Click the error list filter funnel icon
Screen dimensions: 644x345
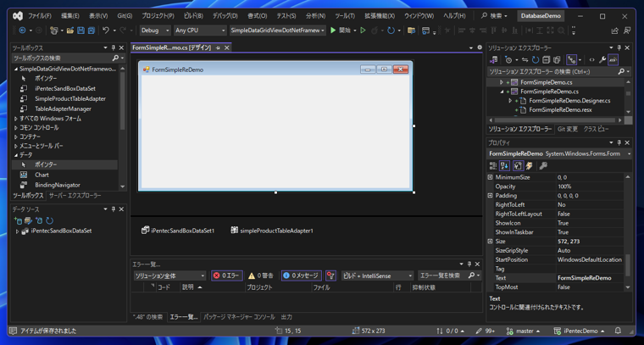pos(331,275)
